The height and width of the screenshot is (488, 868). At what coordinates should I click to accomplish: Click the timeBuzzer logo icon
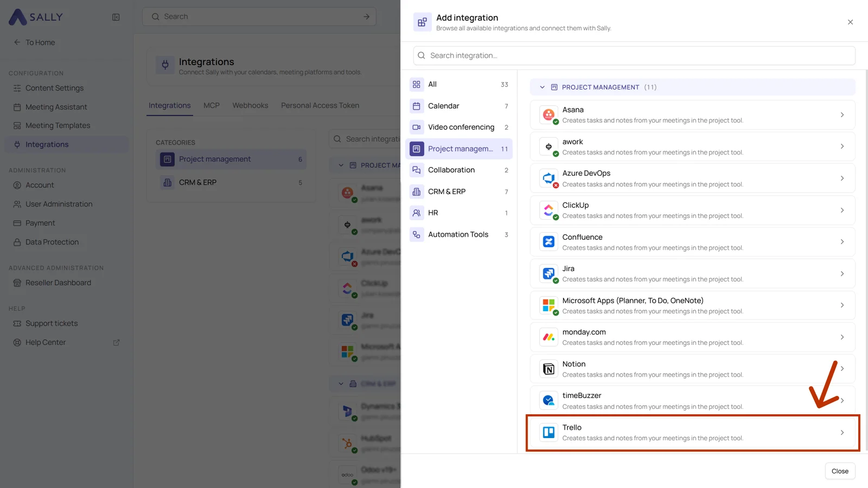point(548,401)
